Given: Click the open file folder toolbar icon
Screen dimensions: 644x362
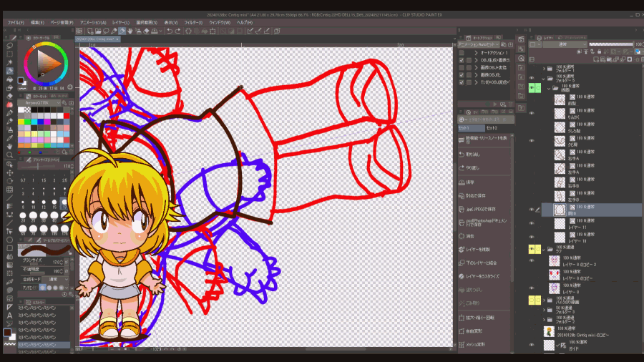Looking at the screenshot, I should [x=98, y=31].
